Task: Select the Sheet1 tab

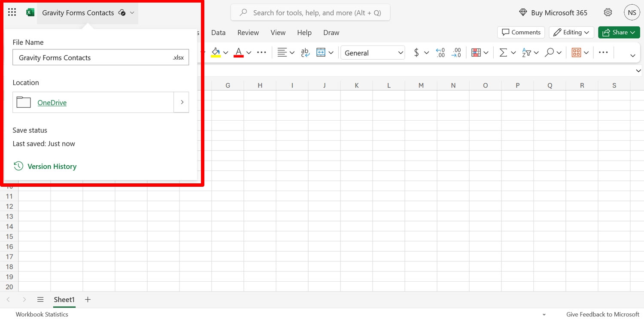Action: [x=64, y=300]
